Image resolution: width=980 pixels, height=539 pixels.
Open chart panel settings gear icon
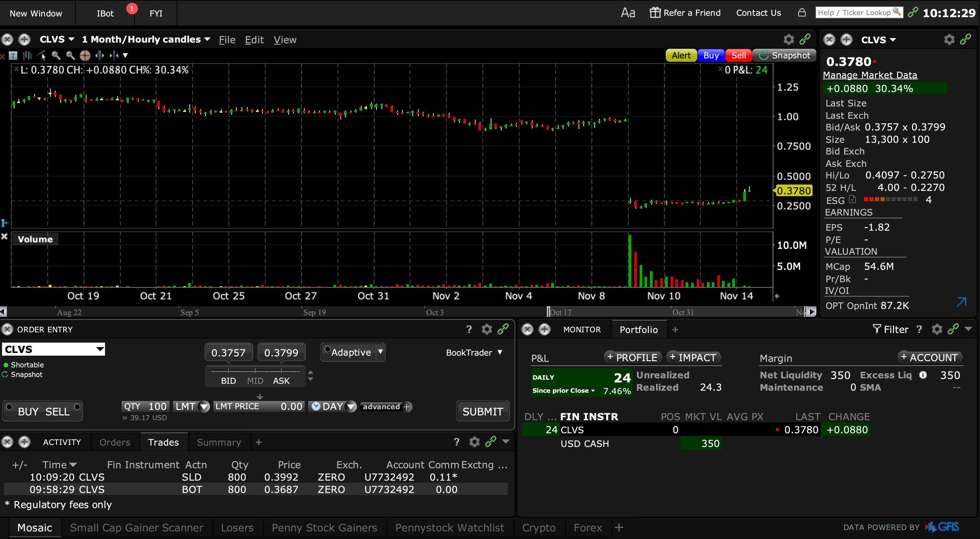(789, 39)
